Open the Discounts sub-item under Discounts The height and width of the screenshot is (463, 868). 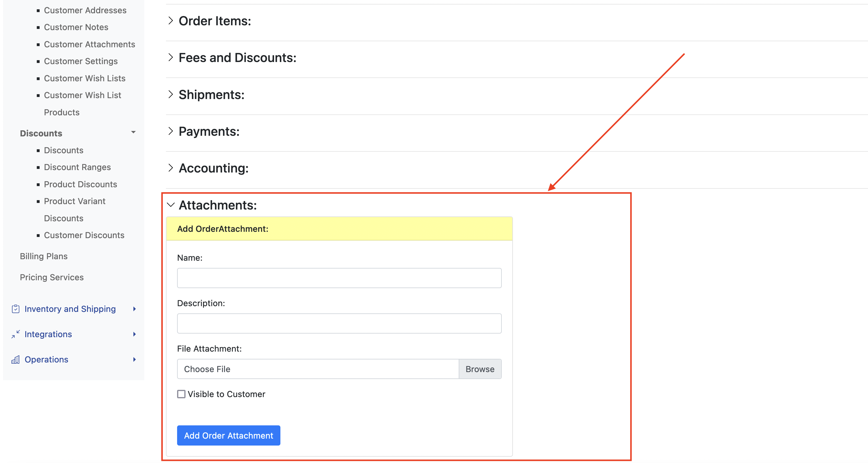pos(64,150)
